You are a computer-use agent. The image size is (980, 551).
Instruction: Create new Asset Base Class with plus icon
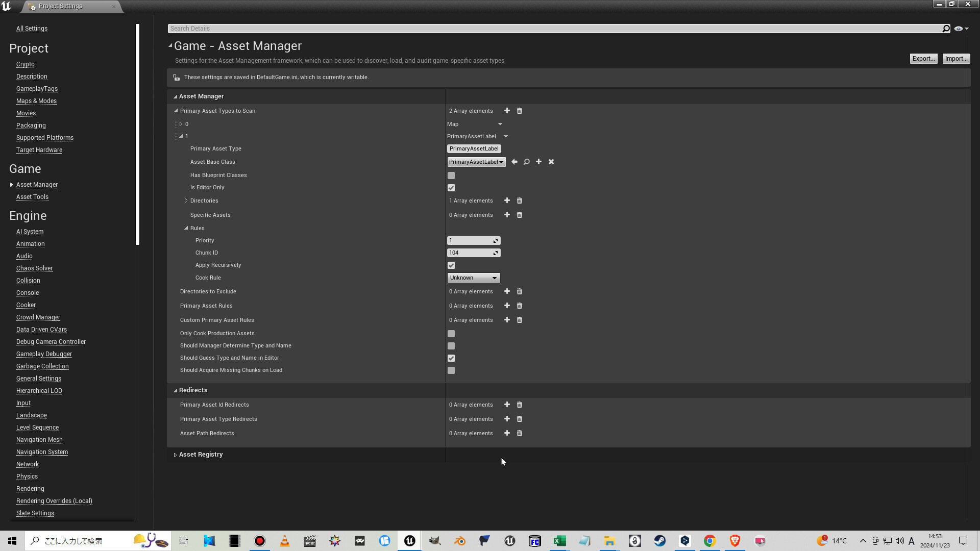[538, 162]
